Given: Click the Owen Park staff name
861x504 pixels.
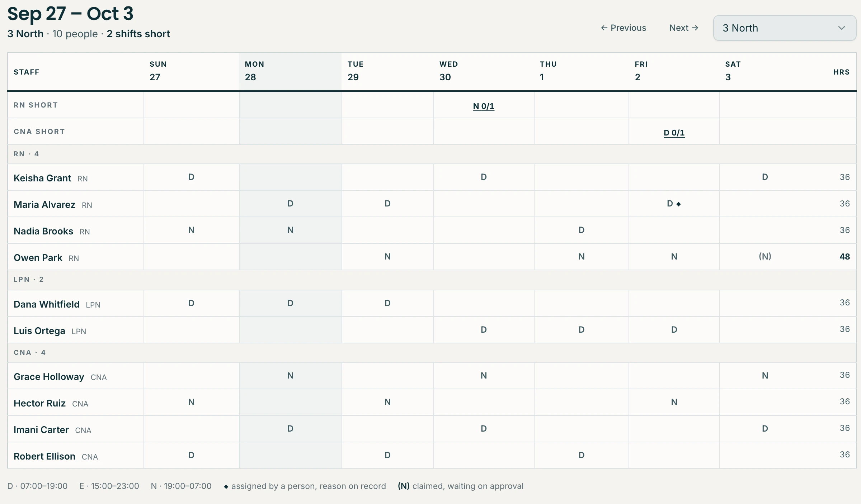Looking at the screenshot, I should [x=38, y=258].
